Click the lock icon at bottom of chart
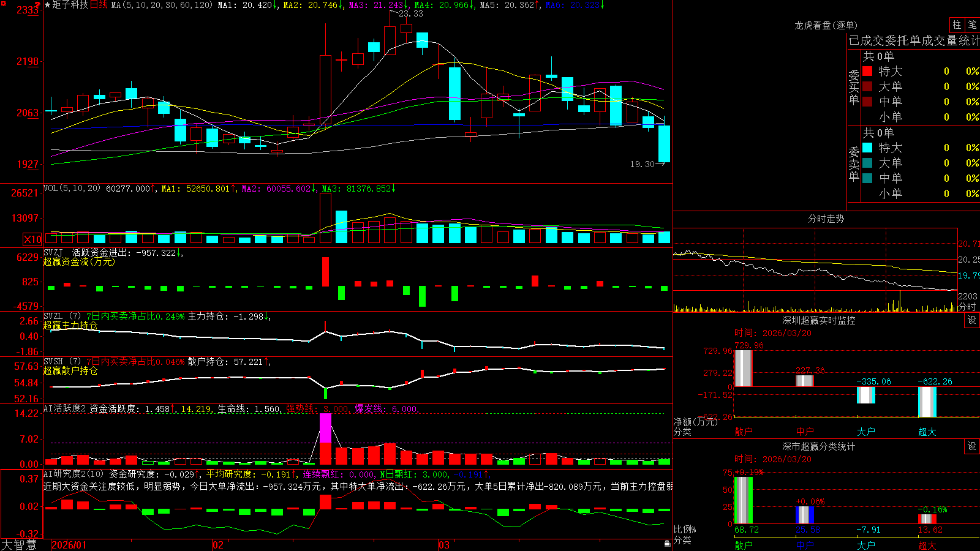 tap(667, 544)
